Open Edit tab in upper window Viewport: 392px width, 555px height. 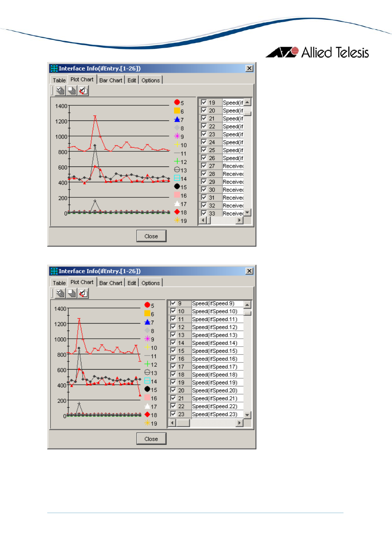point(131,80)
